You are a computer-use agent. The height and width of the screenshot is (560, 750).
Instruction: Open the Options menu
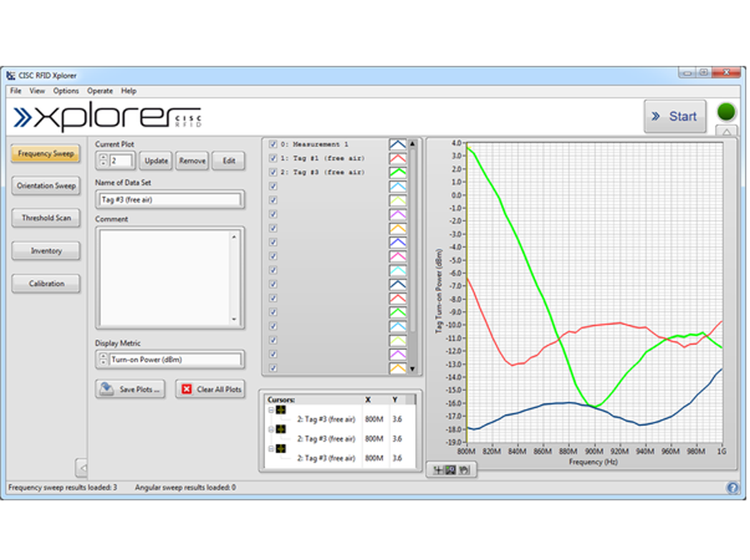click(66, 91)
